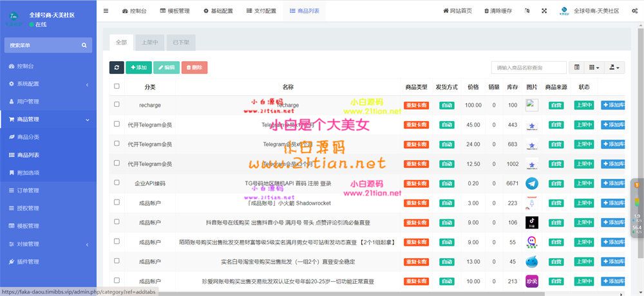Screen dimensions: 644x296
Task: Open settings gears icon at top right
Action: coord(634,11)
